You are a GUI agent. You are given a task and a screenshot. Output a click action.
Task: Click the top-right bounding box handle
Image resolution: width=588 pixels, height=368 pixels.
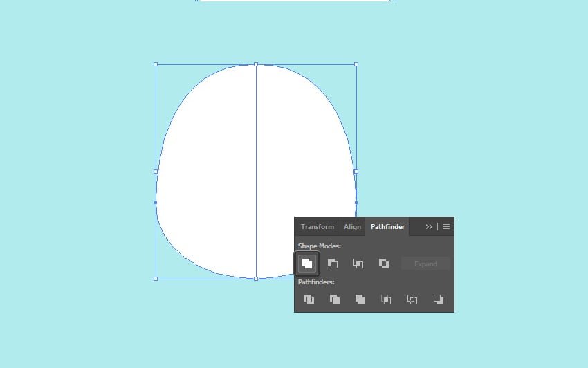pyautogui.click(x=356, y=64)
